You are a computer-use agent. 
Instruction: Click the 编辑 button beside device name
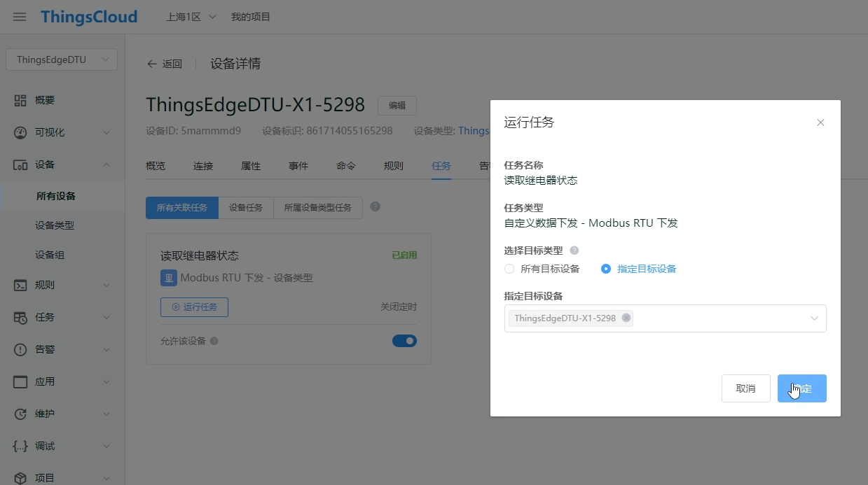(397, 106)
